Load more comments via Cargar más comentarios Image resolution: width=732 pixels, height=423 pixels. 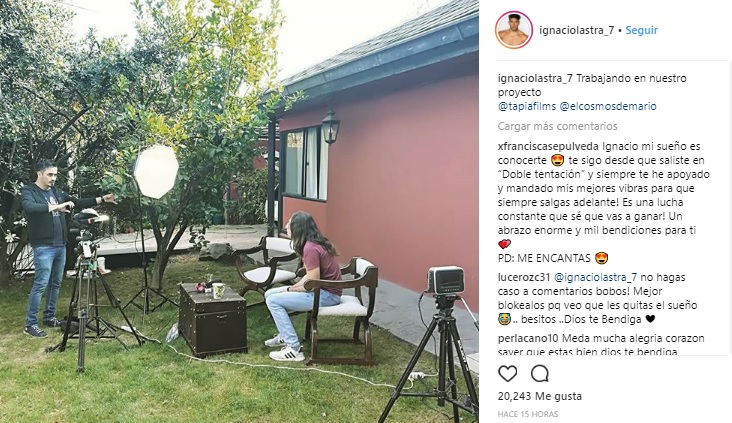tap(557, 126)
